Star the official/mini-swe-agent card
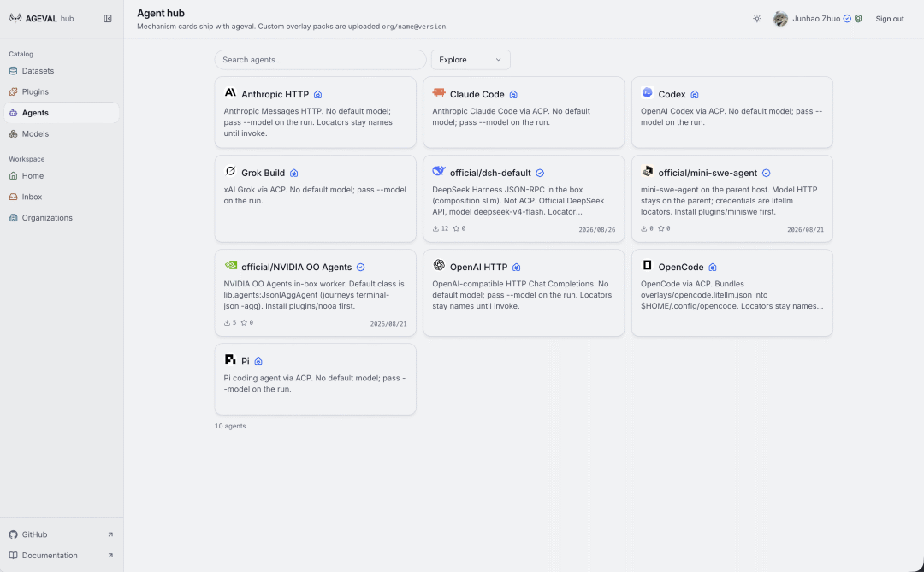924x572 pixels. pyautogui.click(x=664, y=228)
